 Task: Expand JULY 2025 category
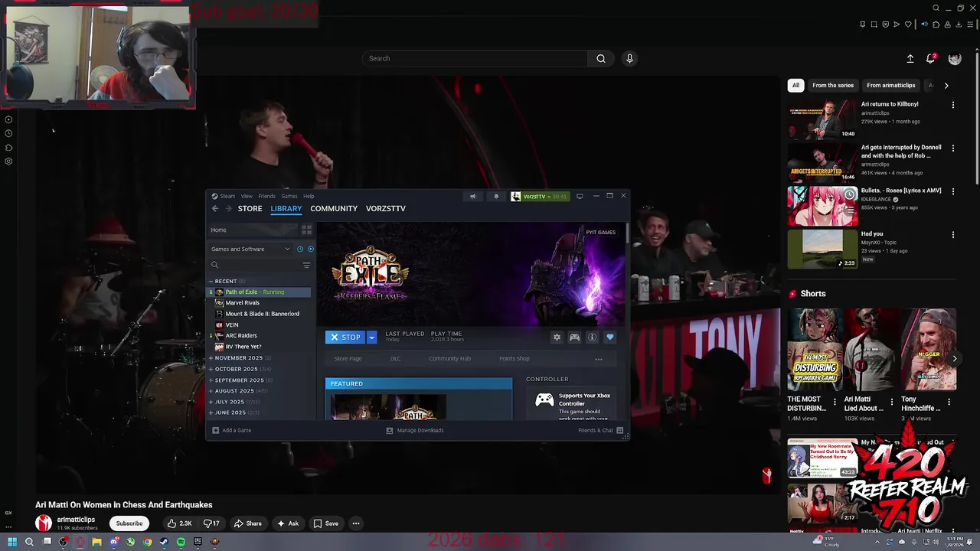(211, 402)
